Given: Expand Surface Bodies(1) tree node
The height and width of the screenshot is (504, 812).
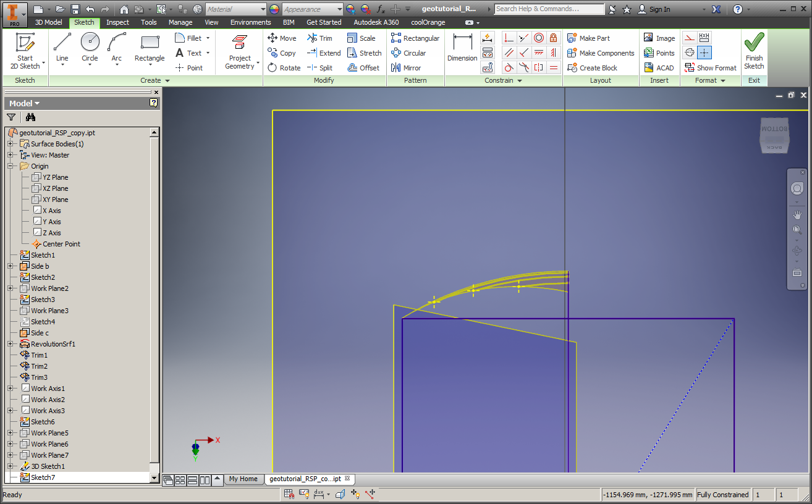Looking at the screenshot, I should click(x=10, y=144).
